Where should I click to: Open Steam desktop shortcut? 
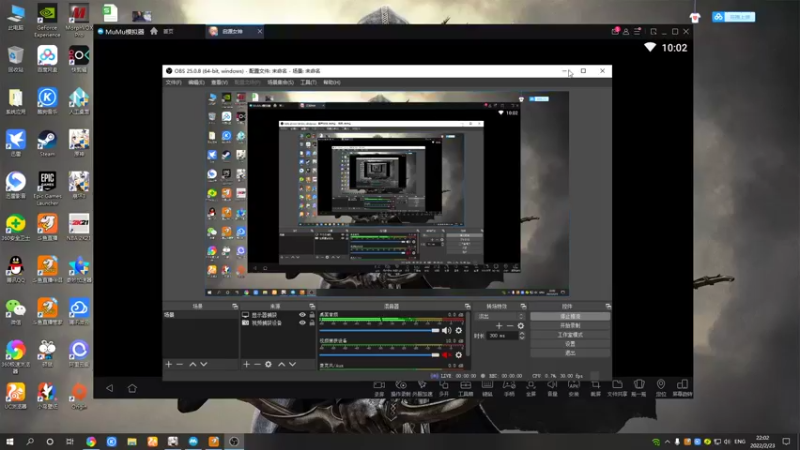tap(47, 143)
